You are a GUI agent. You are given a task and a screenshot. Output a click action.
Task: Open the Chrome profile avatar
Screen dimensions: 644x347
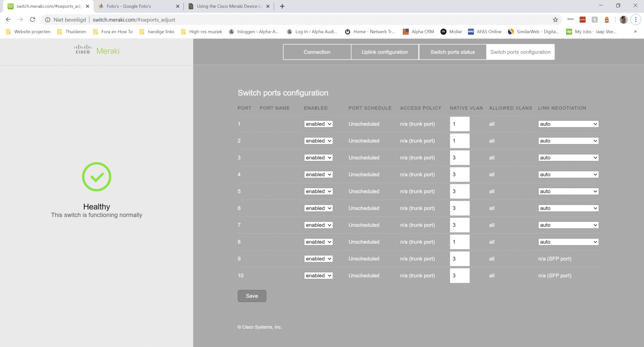(624, 19)
